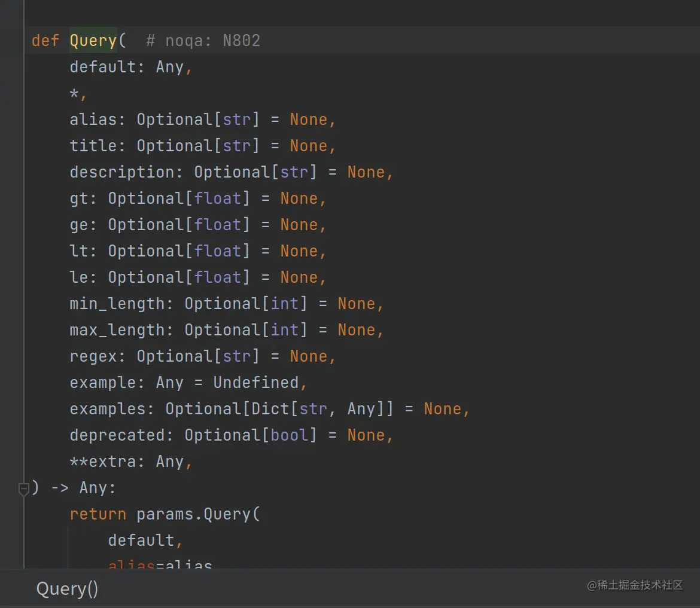The height and width of the screenshot is (608, 700).
Task: Click 'Dict' in the examples type hint
Action: click(270, 409)
